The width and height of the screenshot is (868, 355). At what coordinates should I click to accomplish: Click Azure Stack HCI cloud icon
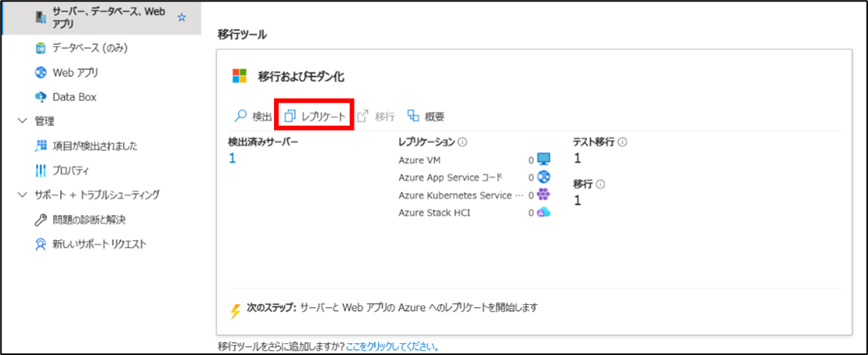[x=544, y=212]
